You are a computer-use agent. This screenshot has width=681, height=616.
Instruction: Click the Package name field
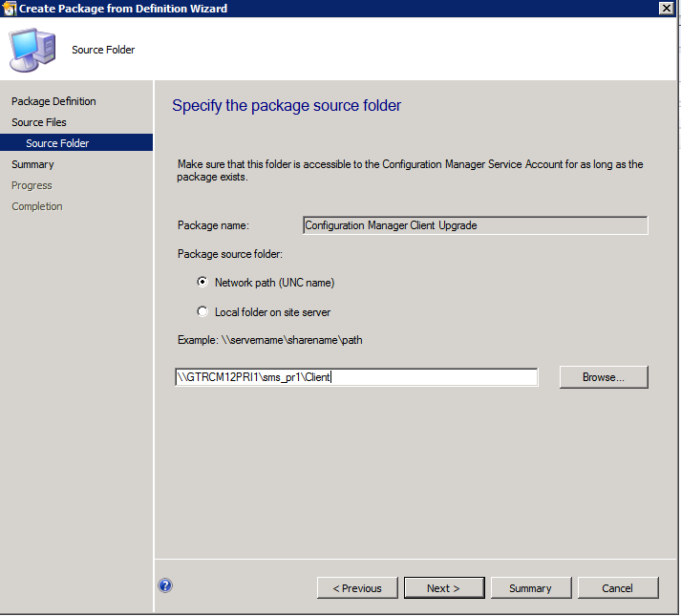pyautogui.click(x=476, y=225)
